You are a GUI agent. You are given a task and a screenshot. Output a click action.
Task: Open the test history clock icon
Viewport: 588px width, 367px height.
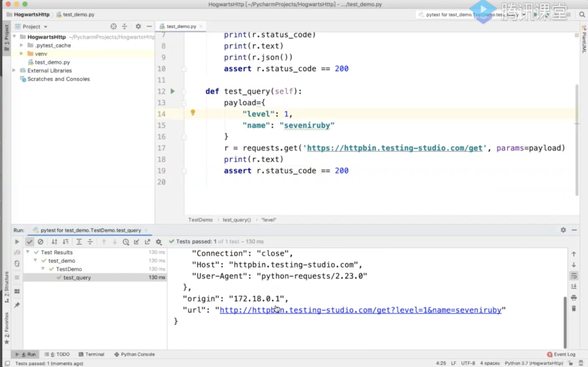(126, 242)
